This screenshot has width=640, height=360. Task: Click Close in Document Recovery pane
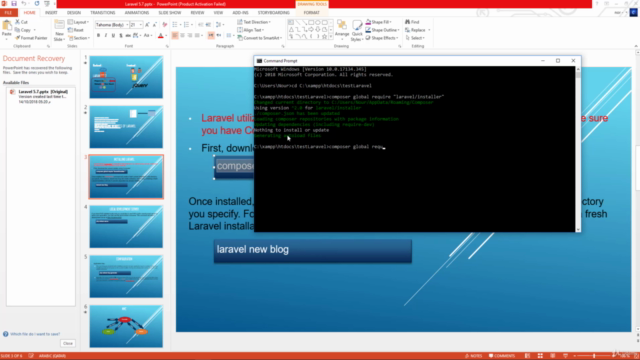pos(68,343)
